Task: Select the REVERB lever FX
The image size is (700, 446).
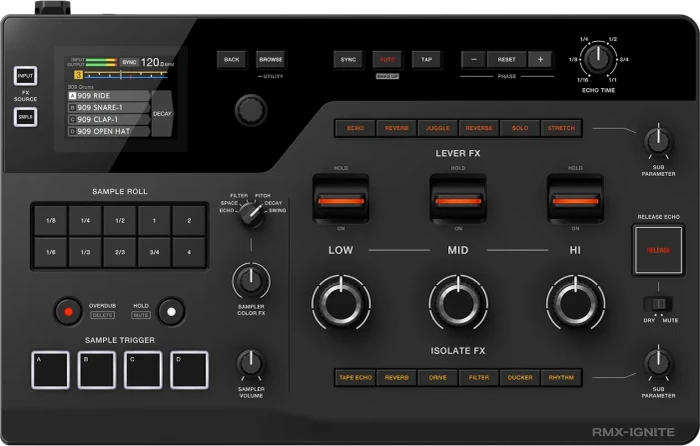Action: point(396,128)
